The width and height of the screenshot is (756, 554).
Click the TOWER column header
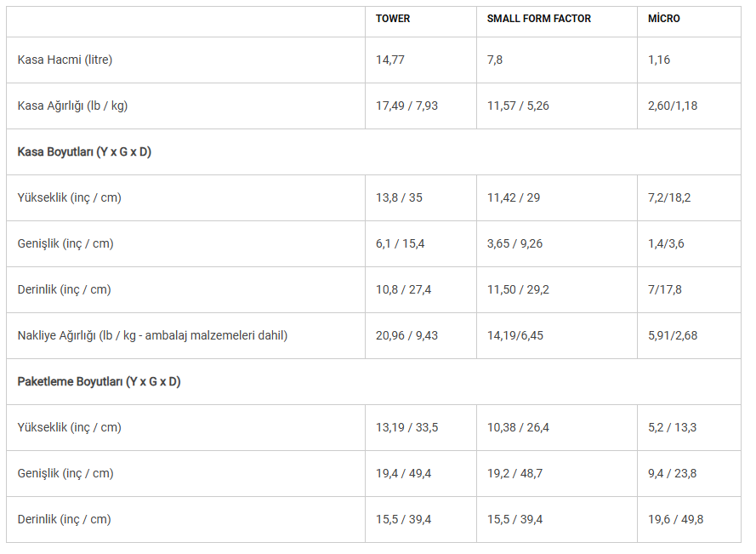click(393, 19)
